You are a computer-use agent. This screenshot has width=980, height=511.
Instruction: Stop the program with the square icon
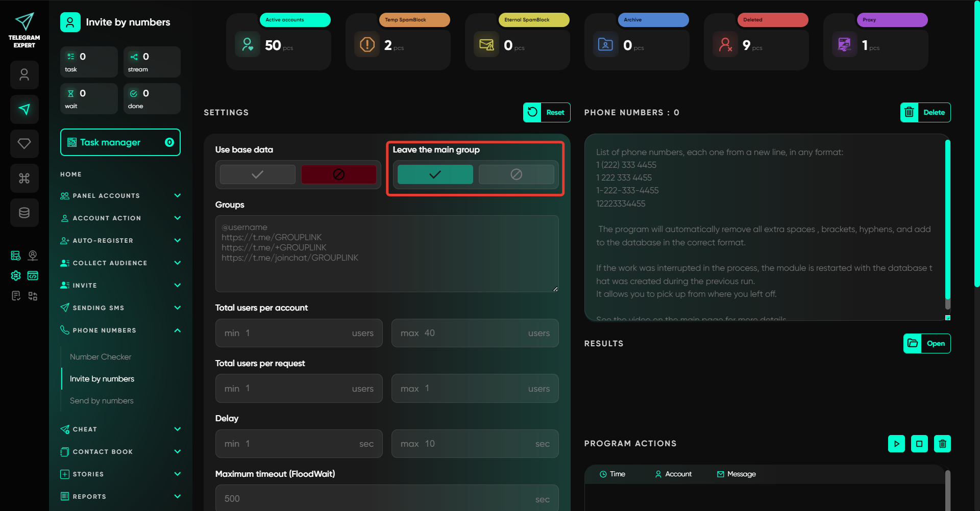pos(919,444)
